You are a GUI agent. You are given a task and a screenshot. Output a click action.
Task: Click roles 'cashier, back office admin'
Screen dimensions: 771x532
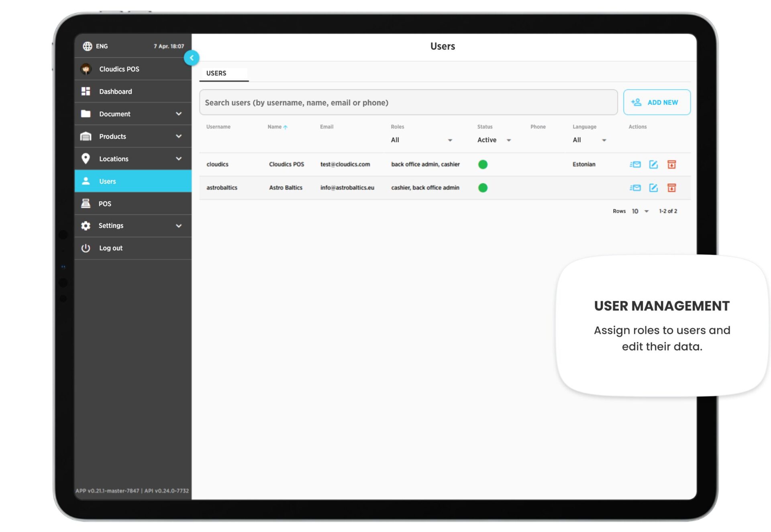coord(425,188)
